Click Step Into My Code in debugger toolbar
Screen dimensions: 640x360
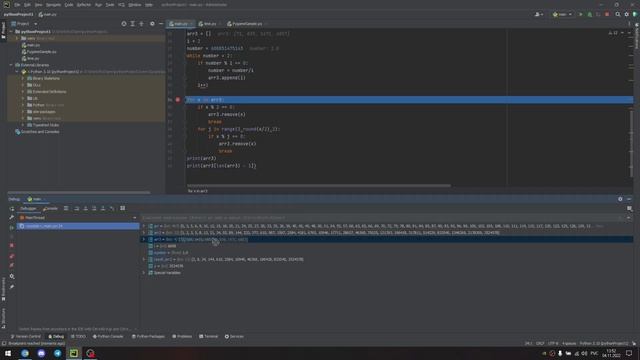tap(94, 209)
